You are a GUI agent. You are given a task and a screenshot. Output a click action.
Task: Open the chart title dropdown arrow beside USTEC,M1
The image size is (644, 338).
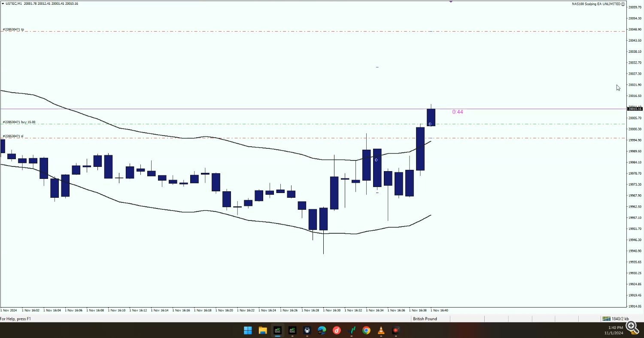coord(3,3)
